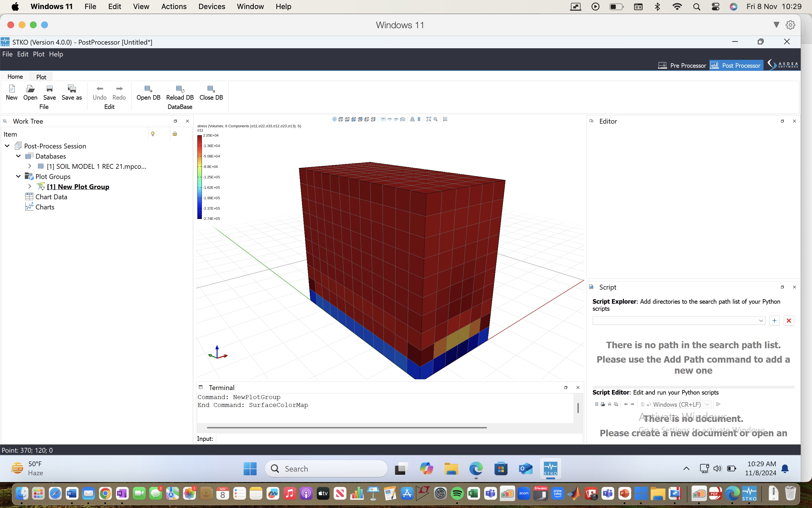Select the last cube face view in the viewport toolbar

[373, 119]
